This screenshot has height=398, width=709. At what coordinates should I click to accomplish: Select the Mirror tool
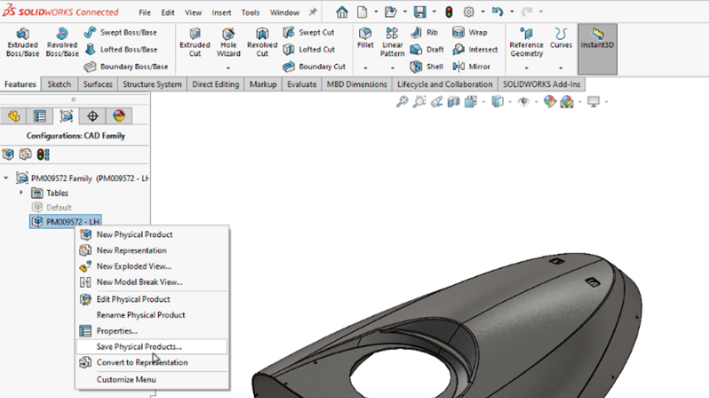471,66
